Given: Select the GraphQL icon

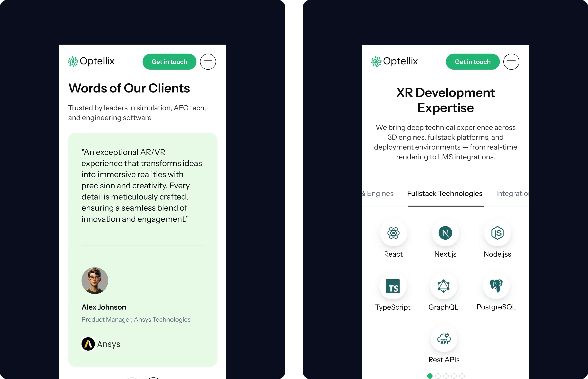Looking at the screenshot, I should point(443,286).
